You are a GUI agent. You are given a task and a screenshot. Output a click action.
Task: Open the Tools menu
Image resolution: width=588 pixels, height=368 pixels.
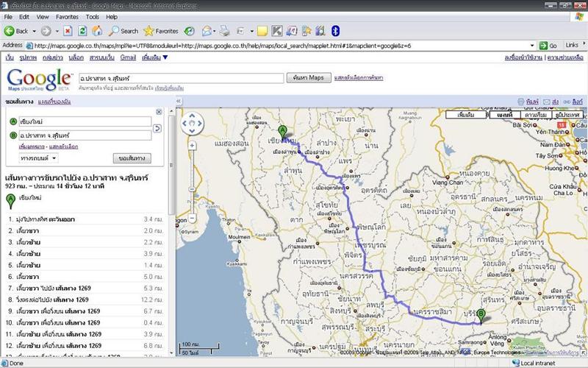(93, 15)
